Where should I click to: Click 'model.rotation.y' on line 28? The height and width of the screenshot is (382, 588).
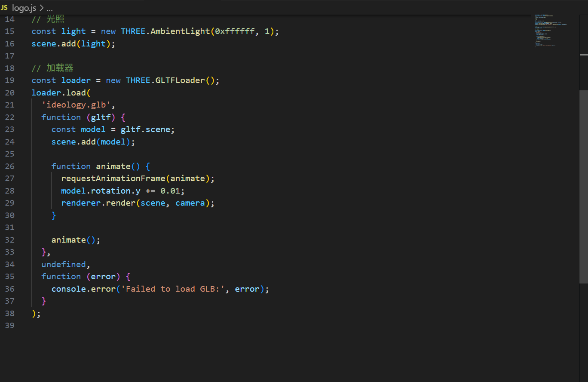[x=101, y=191]
